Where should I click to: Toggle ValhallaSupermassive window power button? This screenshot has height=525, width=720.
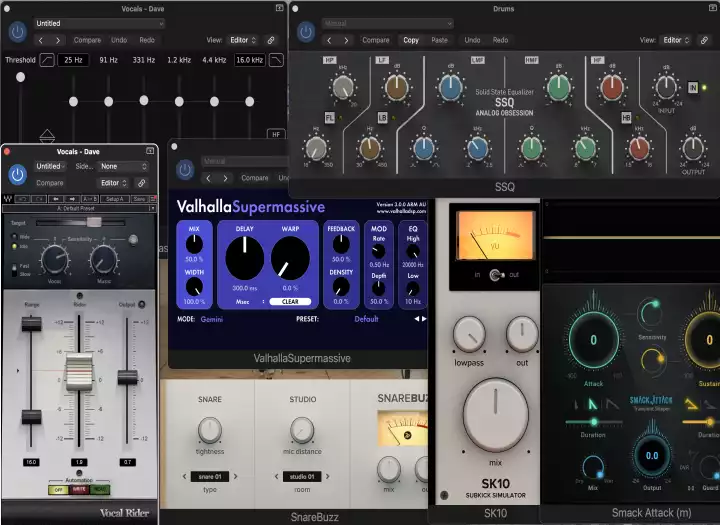point(185,169)
